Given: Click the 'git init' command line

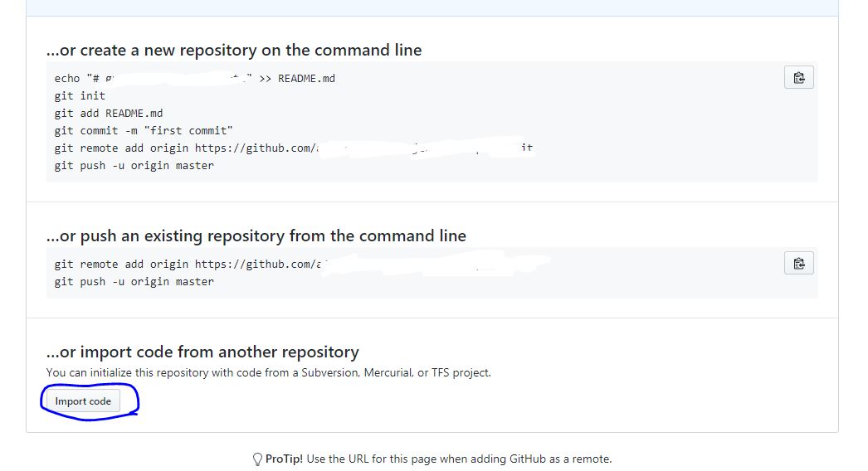Looking at the screenshot, I should (x=80, y=95).
